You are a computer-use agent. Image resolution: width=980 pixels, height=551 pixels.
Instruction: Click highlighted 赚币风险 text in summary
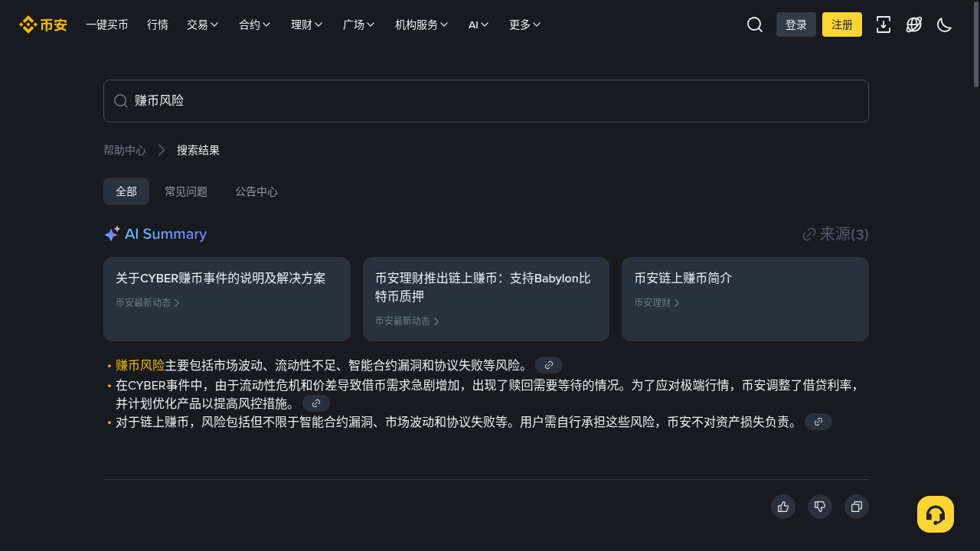[140, 365]
